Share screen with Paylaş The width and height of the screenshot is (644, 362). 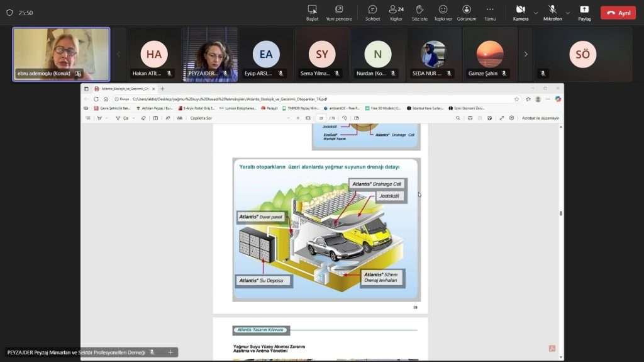click(584, 13)
